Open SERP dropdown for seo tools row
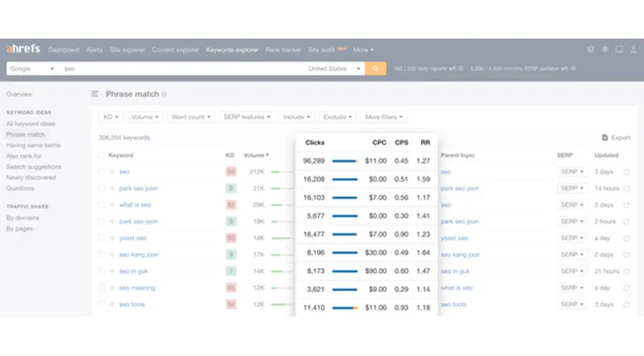This screenshot has width=644, height=356. pos(572,304)
